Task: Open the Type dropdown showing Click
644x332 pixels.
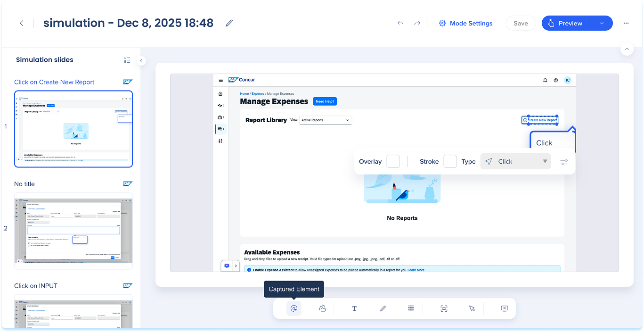Action: pos(515,161)
